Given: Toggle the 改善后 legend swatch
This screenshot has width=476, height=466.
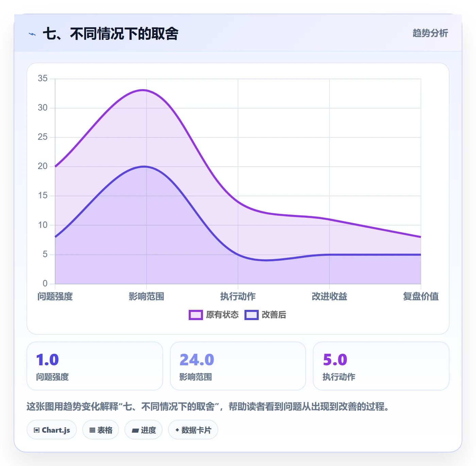Looking at the screenshot, I should 251,315.
